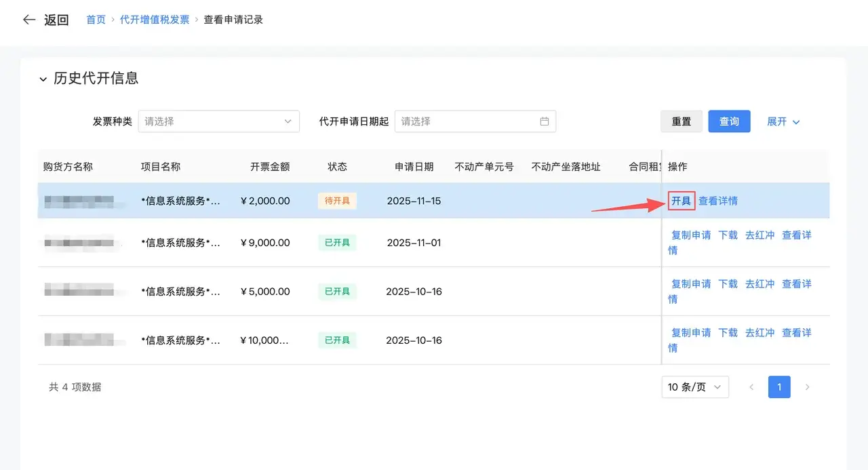
Task: Click 复制申请 in the ¥10,000 row
Action: click(691, 333)
